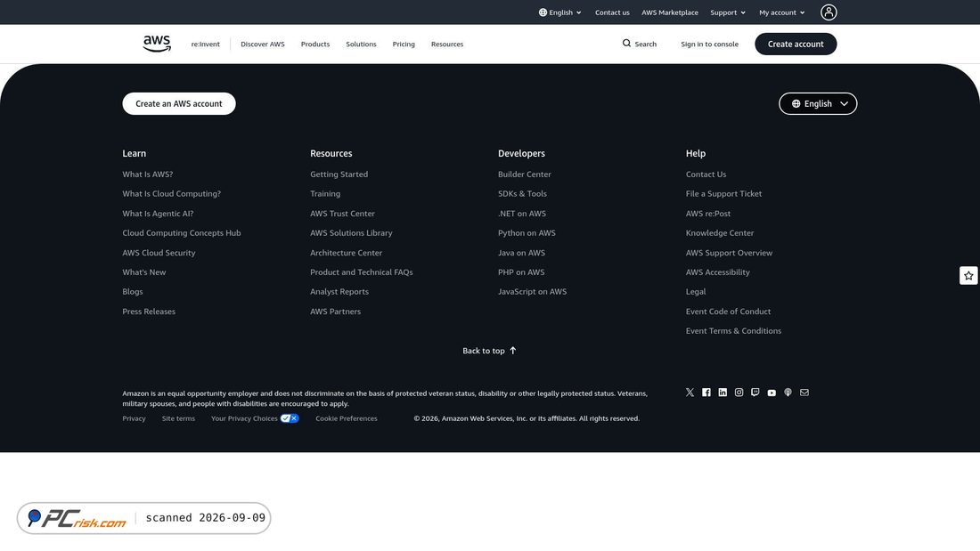Image resolution: width=980 pixels, height=551 pixels.
Task: Open AWS Accessibility link
Action: 717,272
